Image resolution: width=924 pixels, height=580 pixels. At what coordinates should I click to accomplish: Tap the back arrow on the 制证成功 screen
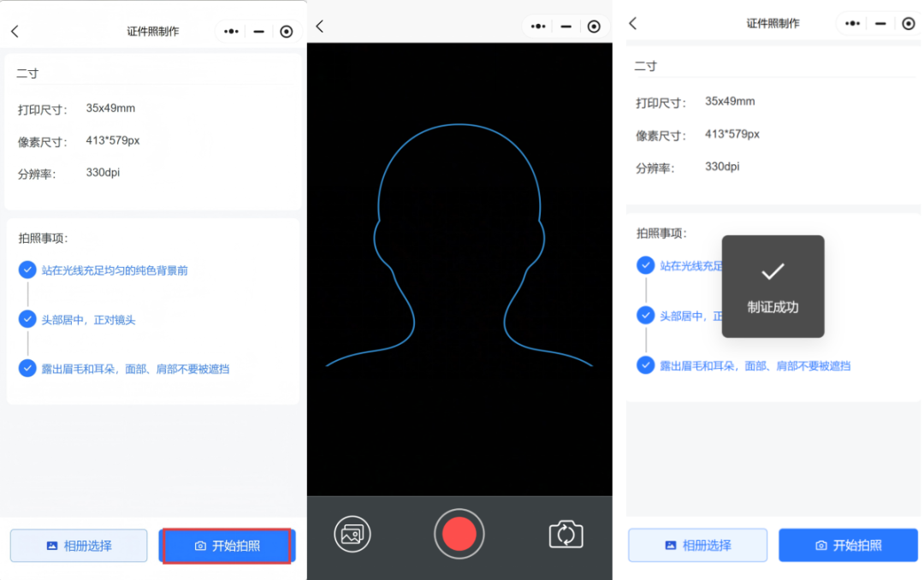pyautogui.click(x=633, y=23)
